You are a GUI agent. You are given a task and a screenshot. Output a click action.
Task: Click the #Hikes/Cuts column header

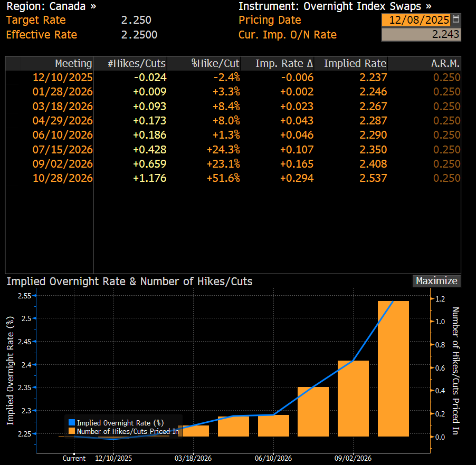coord(137,63)
